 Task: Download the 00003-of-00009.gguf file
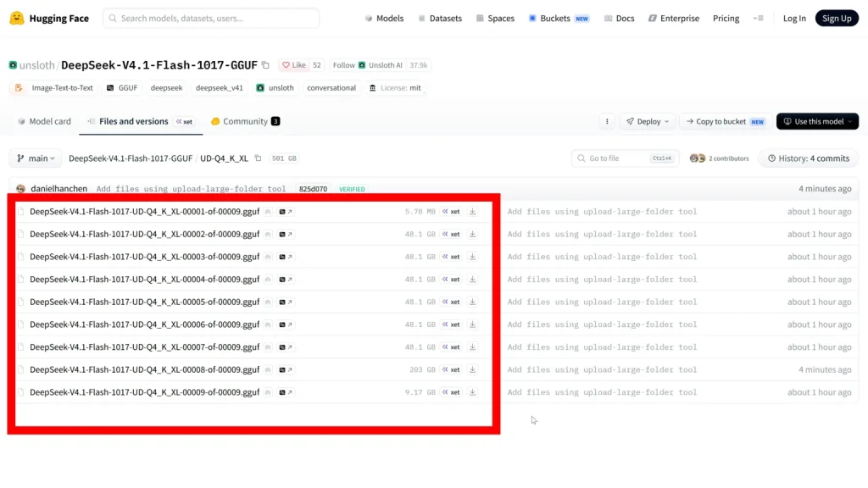click(472, 257)
